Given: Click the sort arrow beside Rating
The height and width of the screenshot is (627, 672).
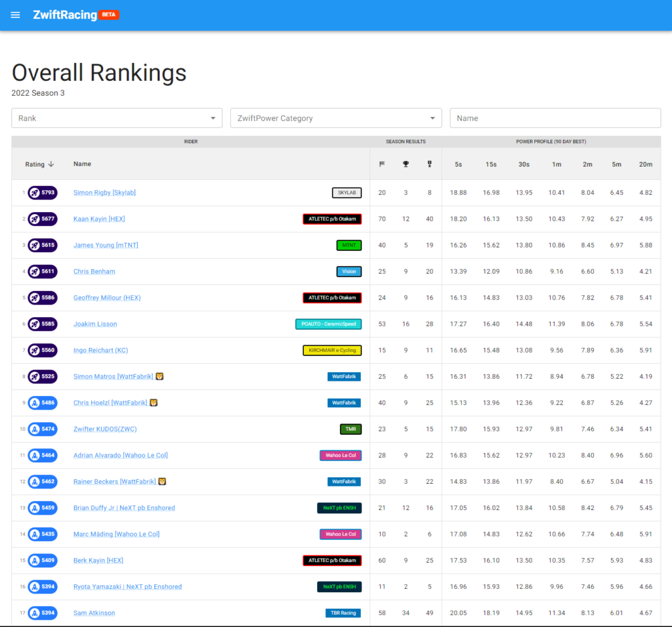Looking at the screenshot, I should pos(51,164).
